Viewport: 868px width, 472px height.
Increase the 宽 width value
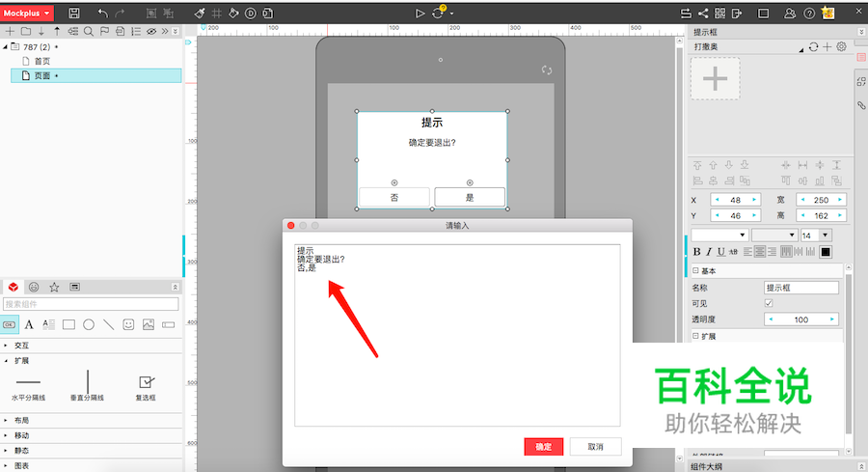pos(840,200)
